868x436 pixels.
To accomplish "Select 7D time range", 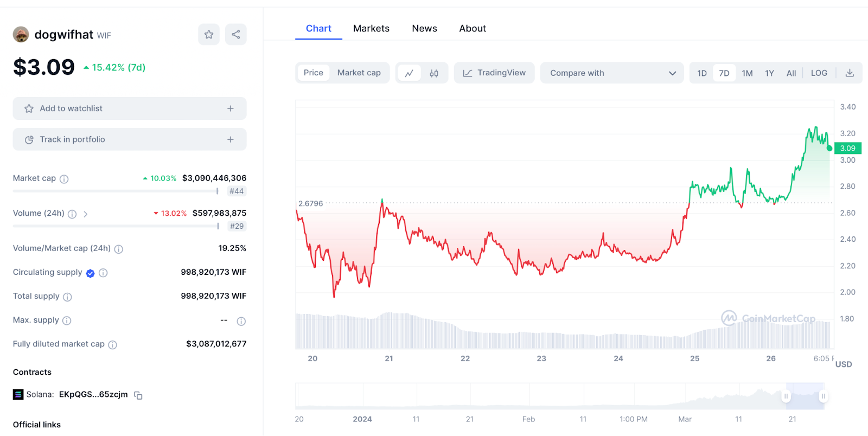I will pos(724,73).
